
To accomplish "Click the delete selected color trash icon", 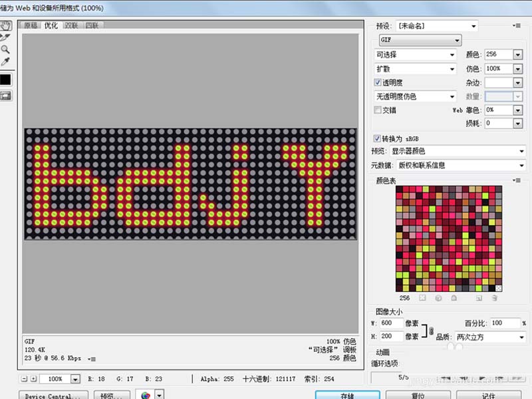I will (495, 298).
